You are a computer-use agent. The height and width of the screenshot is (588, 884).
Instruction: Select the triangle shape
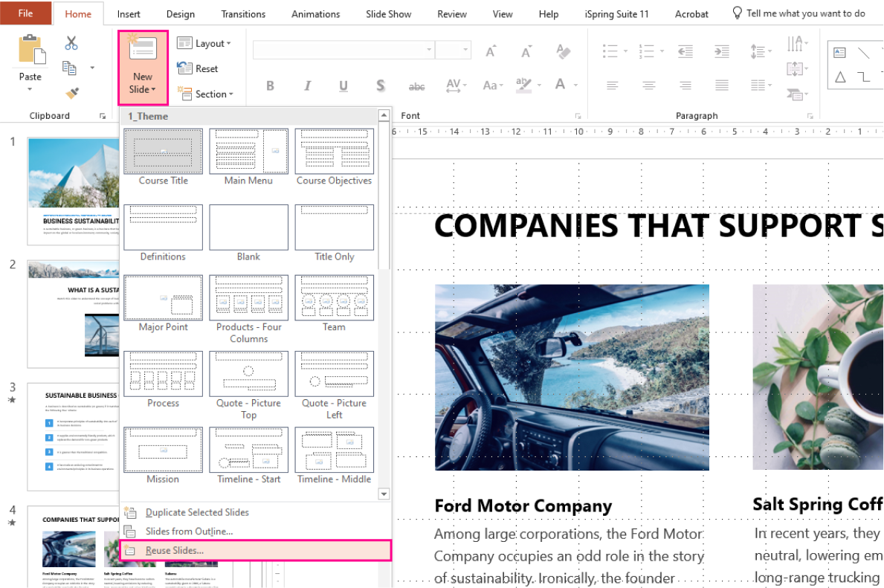click(840, 77)
